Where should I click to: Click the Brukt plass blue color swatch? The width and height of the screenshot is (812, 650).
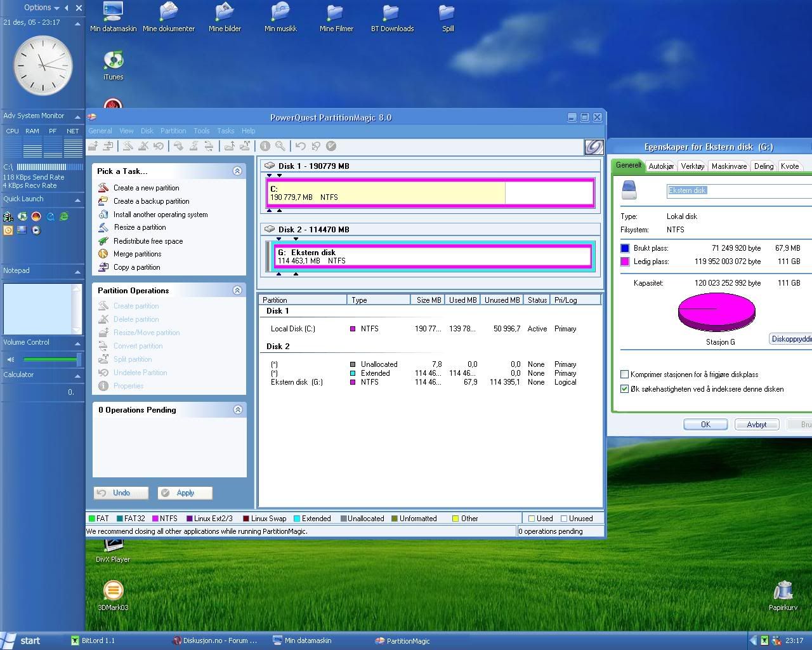(x=625, y=248)
